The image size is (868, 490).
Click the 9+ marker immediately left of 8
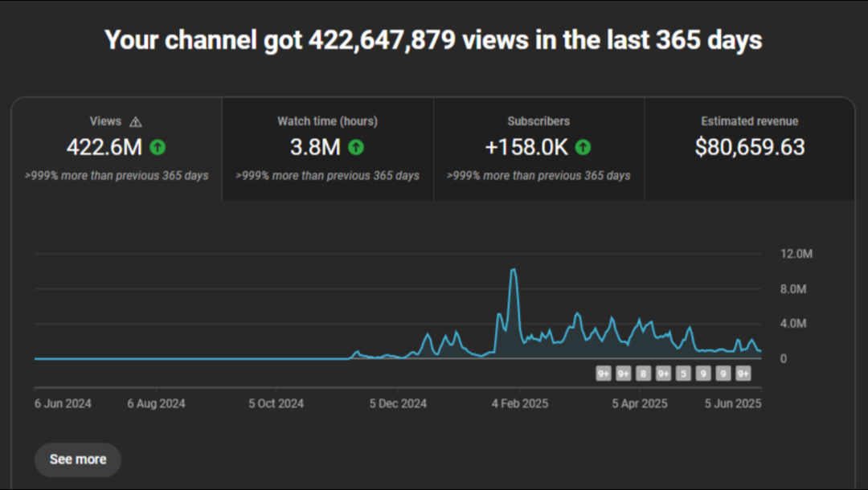click(624, 374)
